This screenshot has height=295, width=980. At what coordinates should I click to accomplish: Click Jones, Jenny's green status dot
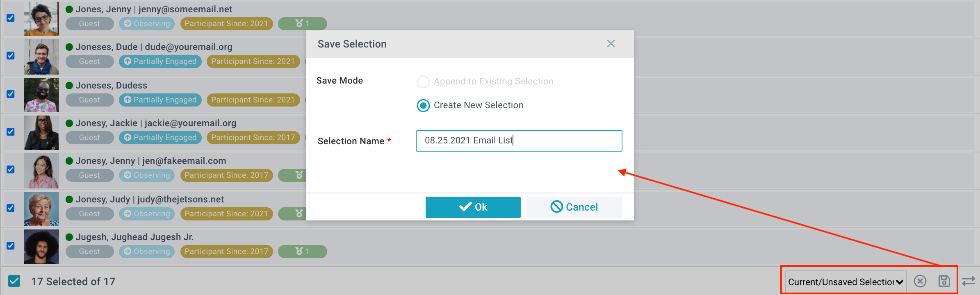click(69, 9)
